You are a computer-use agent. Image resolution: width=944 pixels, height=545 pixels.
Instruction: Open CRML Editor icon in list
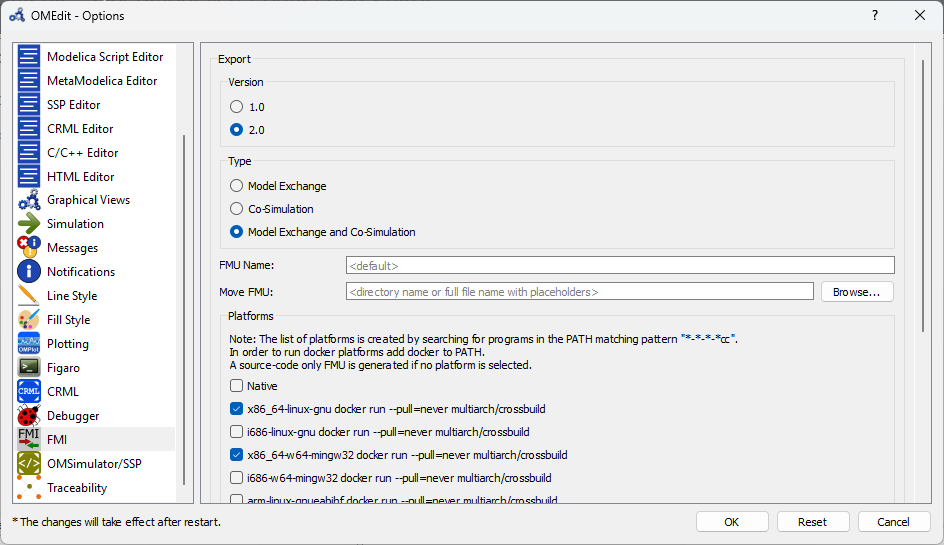tap(28, 128)
